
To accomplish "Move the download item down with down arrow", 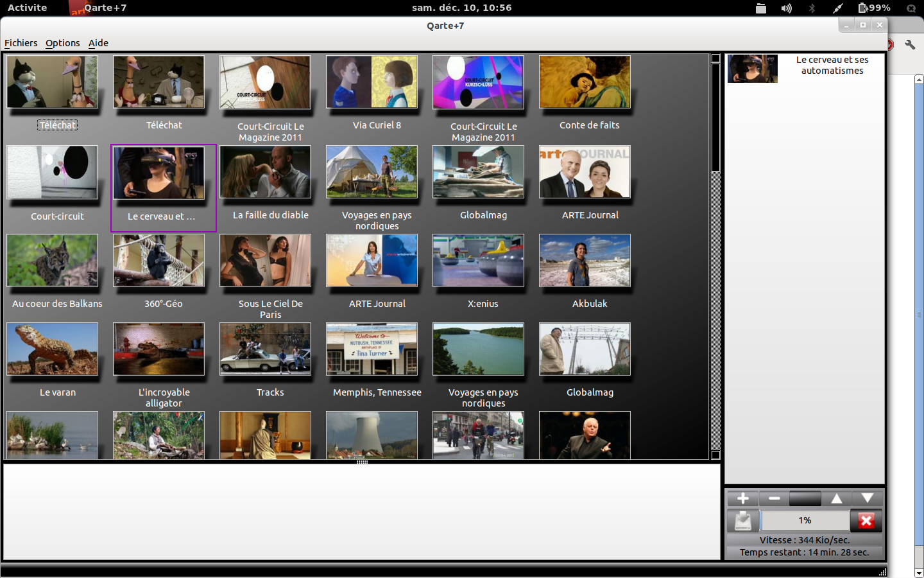I will (867, 498).
